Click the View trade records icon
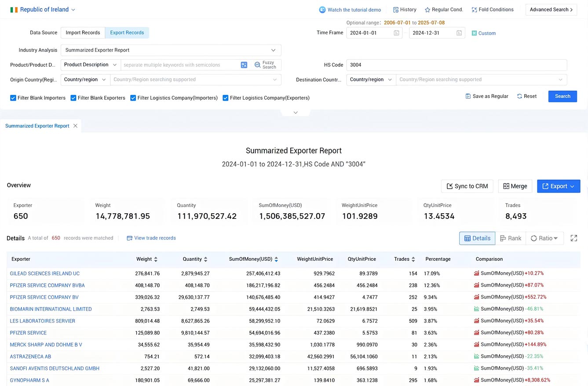The height and width of the screenshot is (386, 588). pyautogui.click(x=129, y=238)
